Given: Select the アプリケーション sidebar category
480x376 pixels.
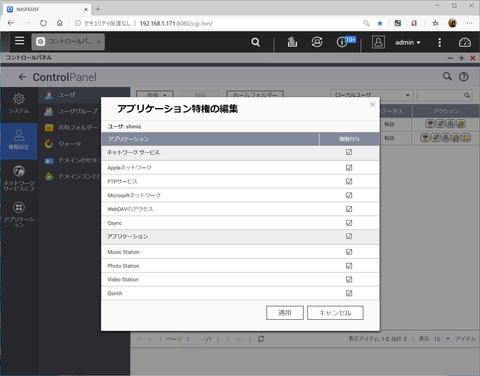Looking at the screenshot, I should pos(19,214).
